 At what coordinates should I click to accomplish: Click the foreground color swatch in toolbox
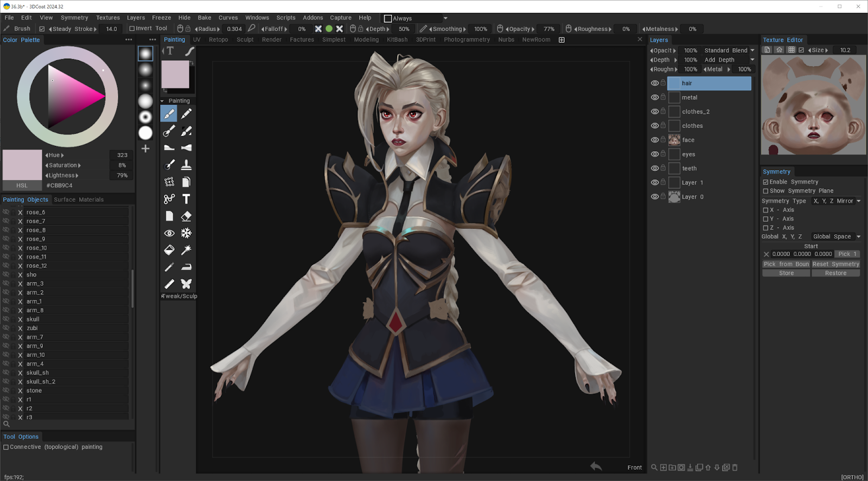(175, 74)
